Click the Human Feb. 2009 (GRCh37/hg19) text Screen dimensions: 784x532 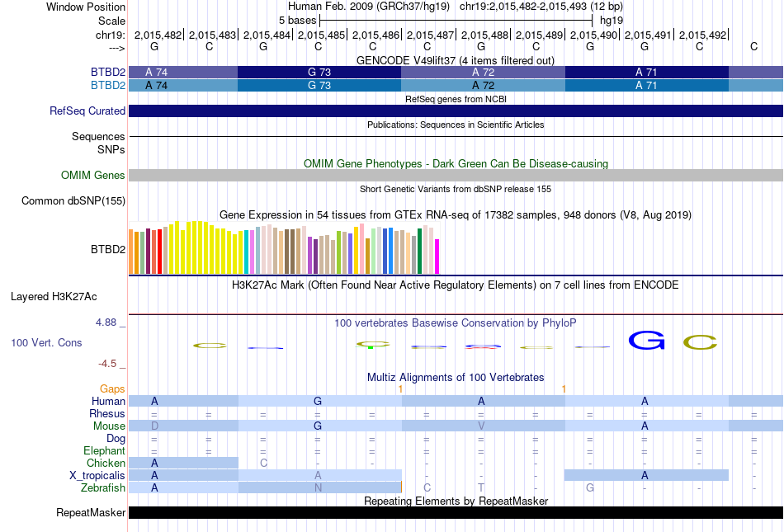[x=369, y=7]
